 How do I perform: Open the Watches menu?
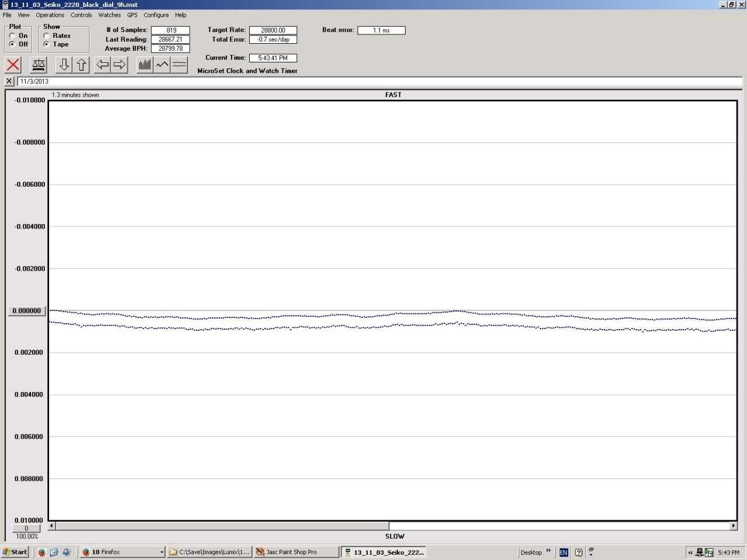click(109, 15)
